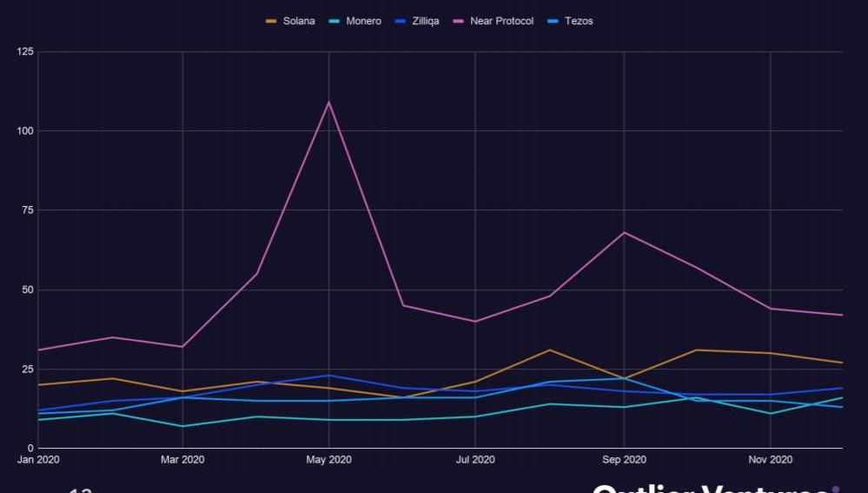This screenshot has width=868, height=493.
Task: Click the 125 y-axis tick label
Action: 25,52
